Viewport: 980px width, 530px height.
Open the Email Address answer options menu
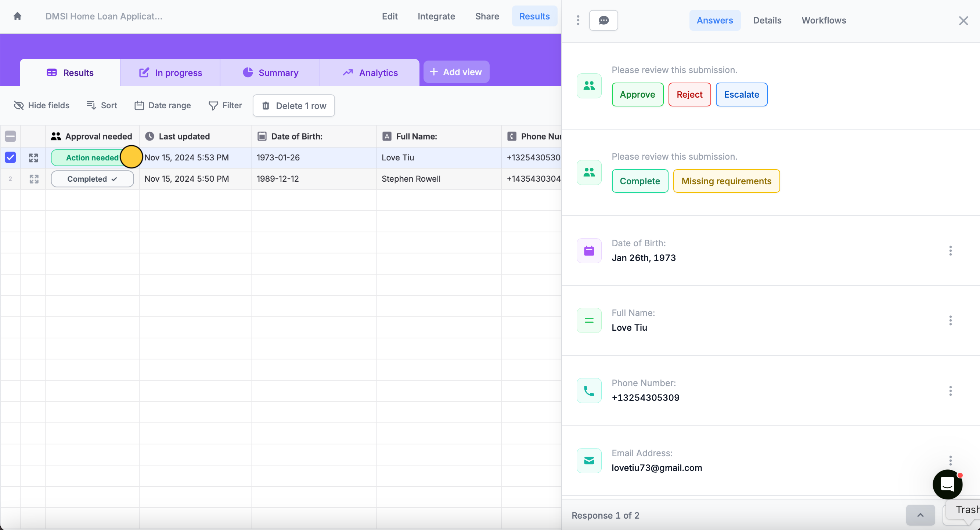point(950,460)
